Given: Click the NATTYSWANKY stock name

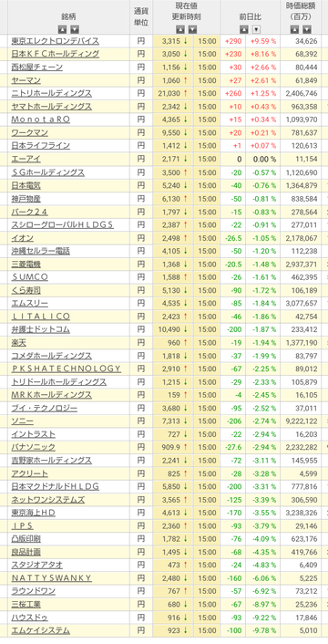Looking at the screenshot, I should (51, 578).
